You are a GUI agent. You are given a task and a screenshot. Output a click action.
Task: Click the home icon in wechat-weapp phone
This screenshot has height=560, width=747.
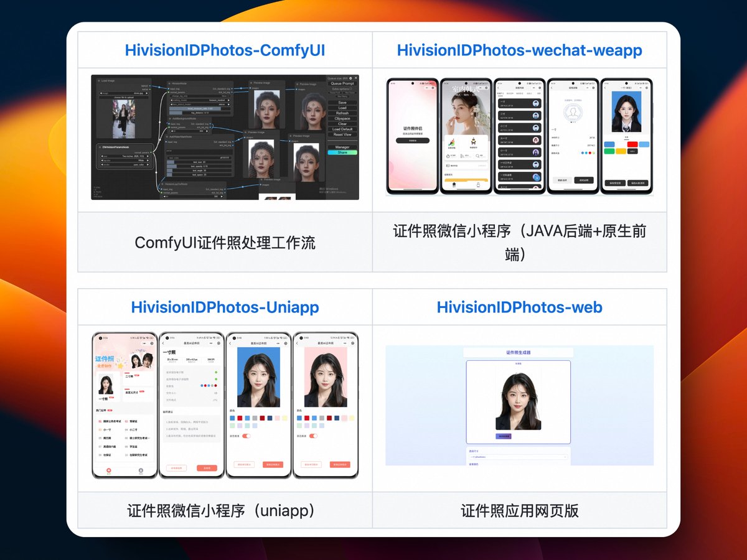(454, 184)
